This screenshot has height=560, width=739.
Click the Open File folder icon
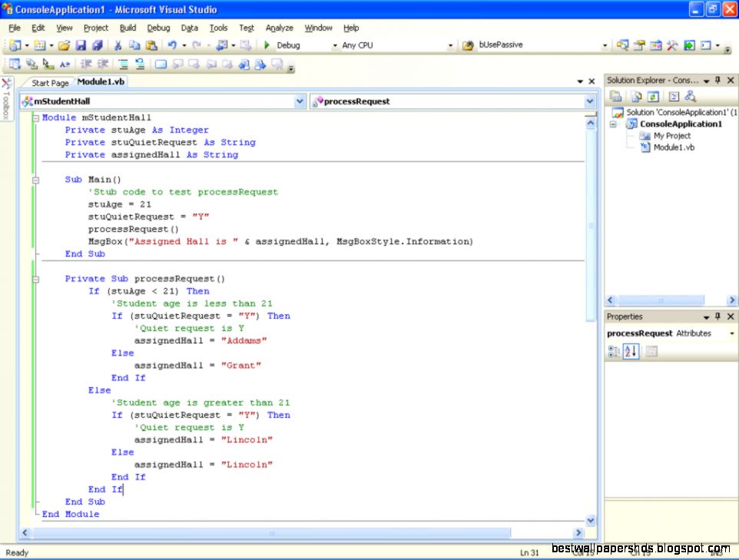point(64,45)
